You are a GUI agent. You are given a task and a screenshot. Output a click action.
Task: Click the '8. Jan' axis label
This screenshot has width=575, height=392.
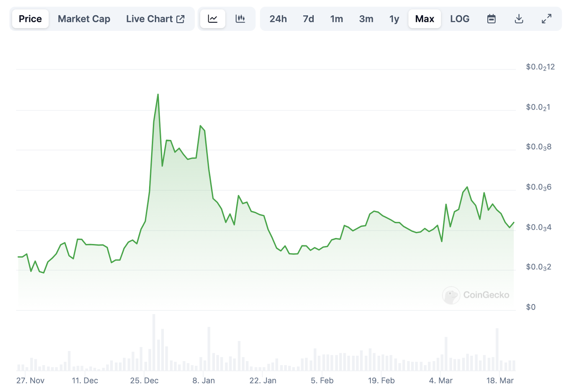203,381
